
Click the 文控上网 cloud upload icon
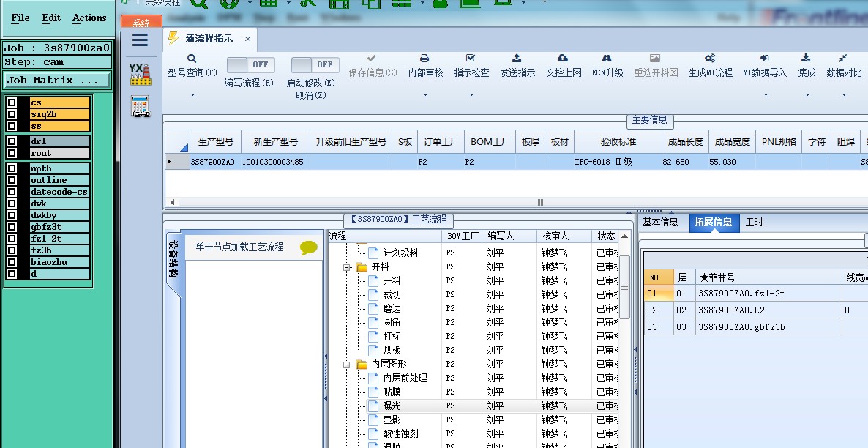tap(563, 58)
